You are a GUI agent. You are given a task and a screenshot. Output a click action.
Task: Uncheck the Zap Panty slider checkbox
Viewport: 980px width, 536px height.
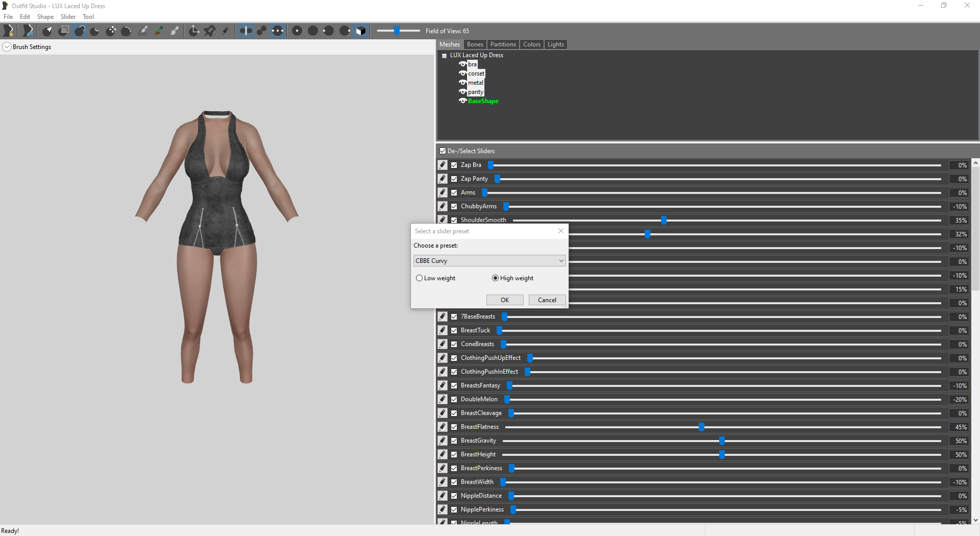coord(454,179)
